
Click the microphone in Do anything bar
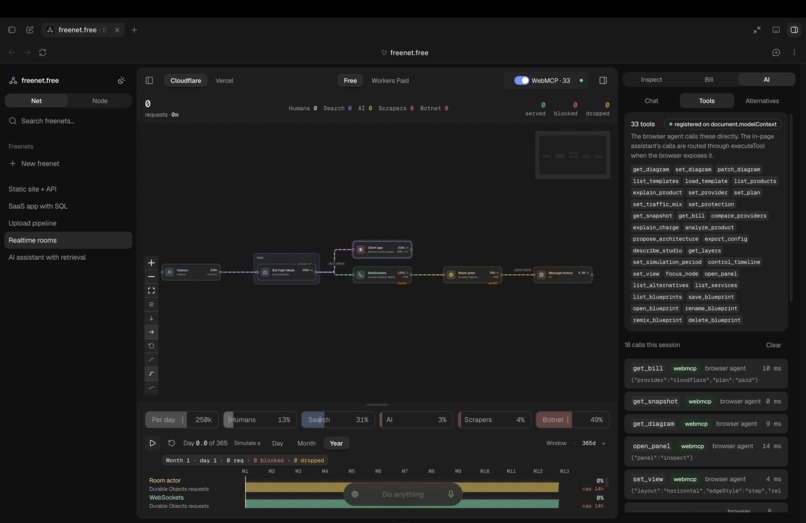[x=450, y=494]
